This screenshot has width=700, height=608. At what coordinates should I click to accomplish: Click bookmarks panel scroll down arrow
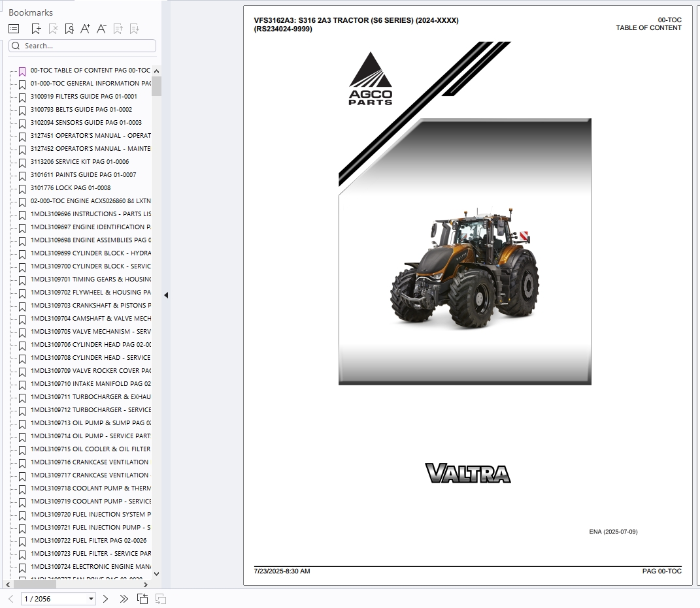pyautogui.click(x=156, y=574)
